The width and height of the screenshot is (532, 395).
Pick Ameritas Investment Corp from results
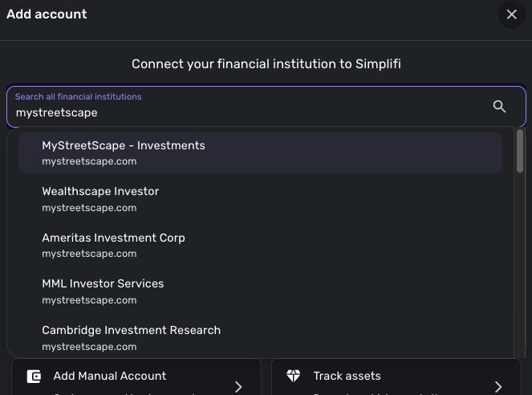[x=113, y=238]
